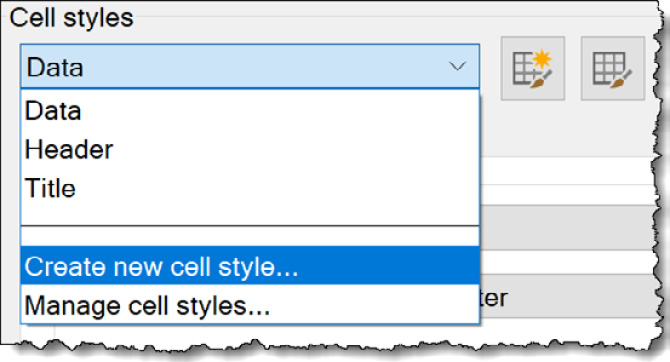Click the grid in the manage styles icon
The image size is (670, 362).
(608, 68)
